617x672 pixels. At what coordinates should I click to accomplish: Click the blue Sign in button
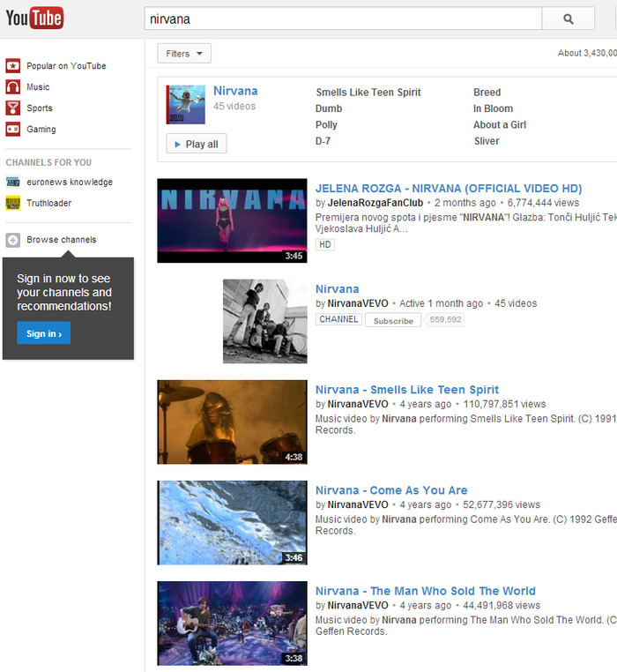pyautogui.click(x=44, y=333)
